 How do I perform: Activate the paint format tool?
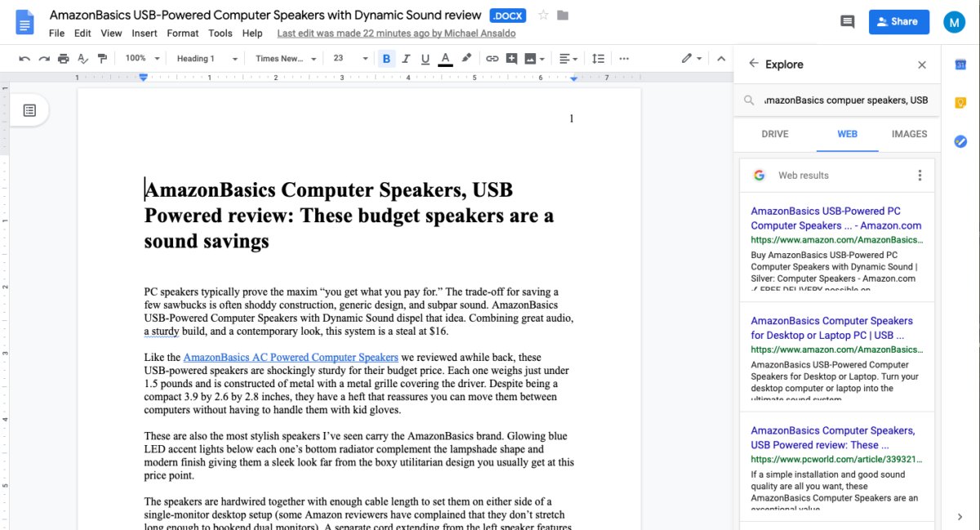tap(102, 59)
